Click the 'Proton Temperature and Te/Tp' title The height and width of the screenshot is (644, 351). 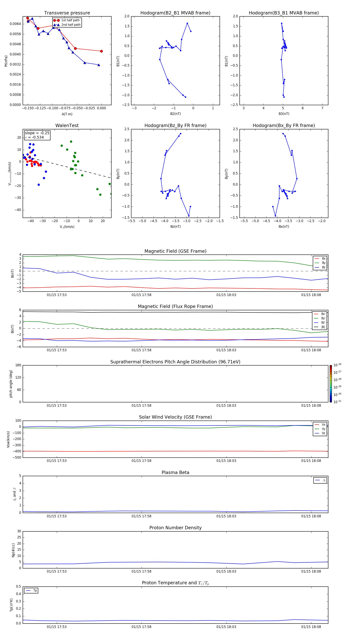(175, 583)
